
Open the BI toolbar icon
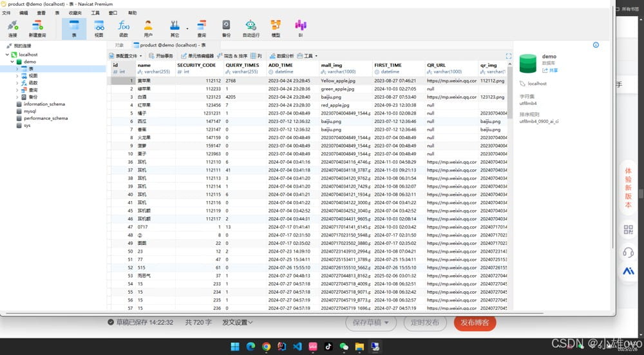click(x=300, y=28)
